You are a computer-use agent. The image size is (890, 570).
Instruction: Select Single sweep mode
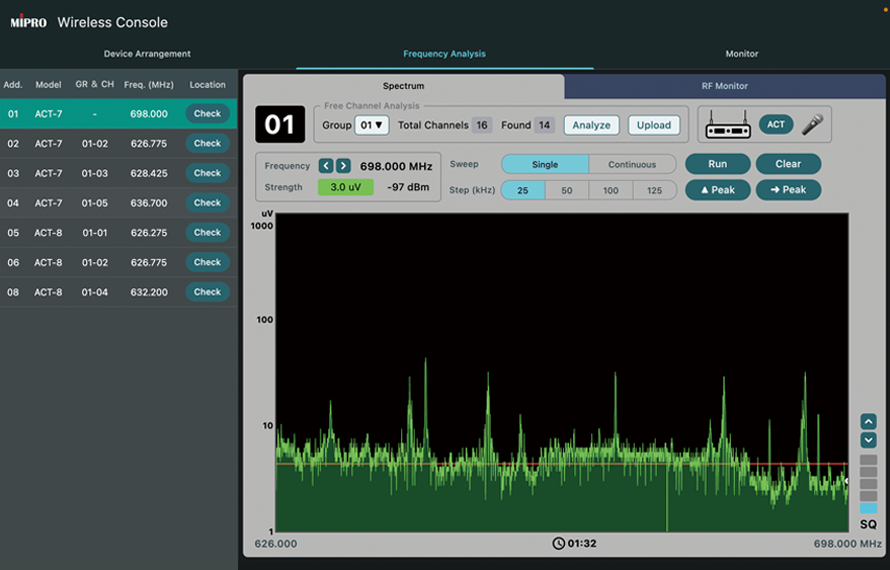(x=545, y=164)
